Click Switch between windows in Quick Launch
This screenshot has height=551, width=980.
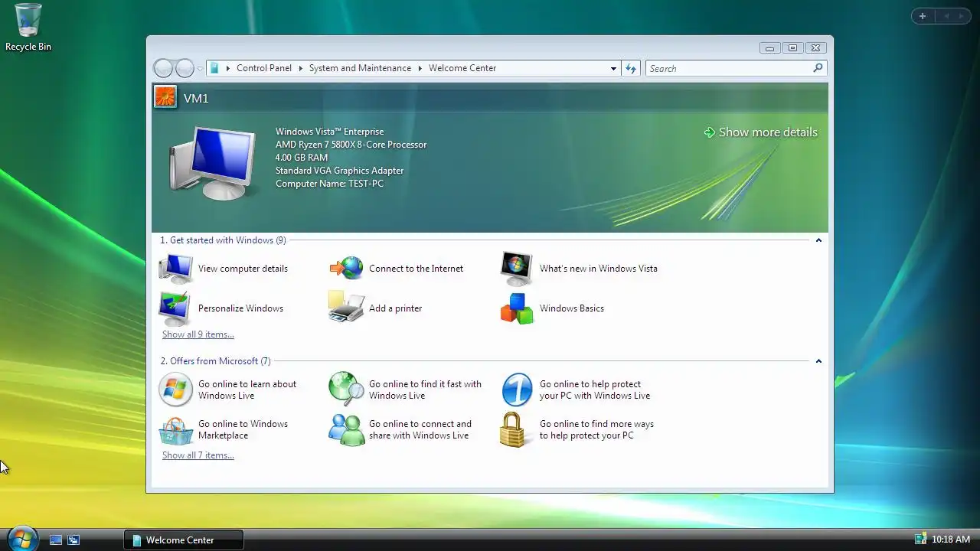(73, 540)
